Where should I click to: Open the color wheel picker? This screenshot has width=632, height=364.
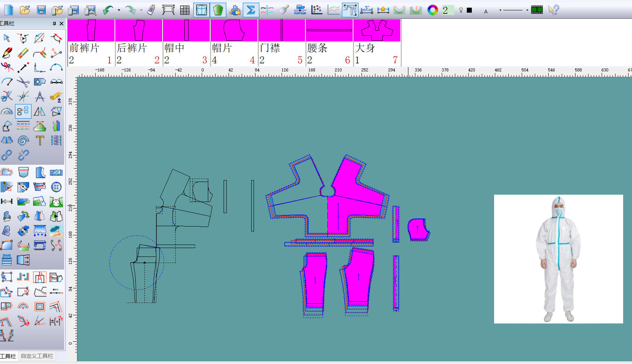tap(433, 10)
